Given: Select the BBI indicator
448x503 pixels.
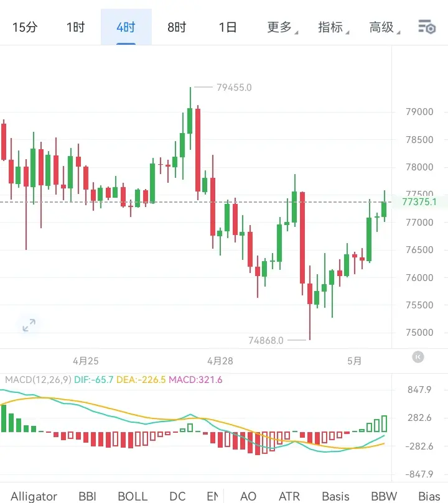Looking at the screenshot, I should point(87,496).
